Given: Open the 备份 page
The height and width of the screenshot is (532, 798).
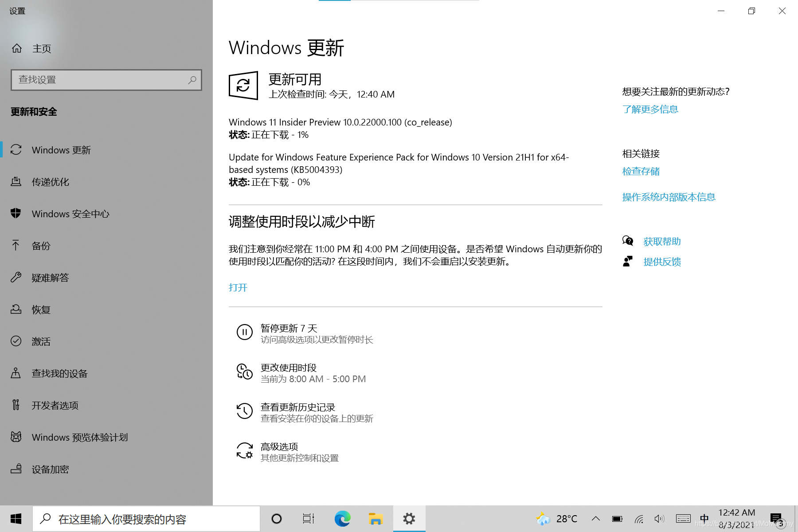Looking at the screenshot, I should tap(106, 246).
